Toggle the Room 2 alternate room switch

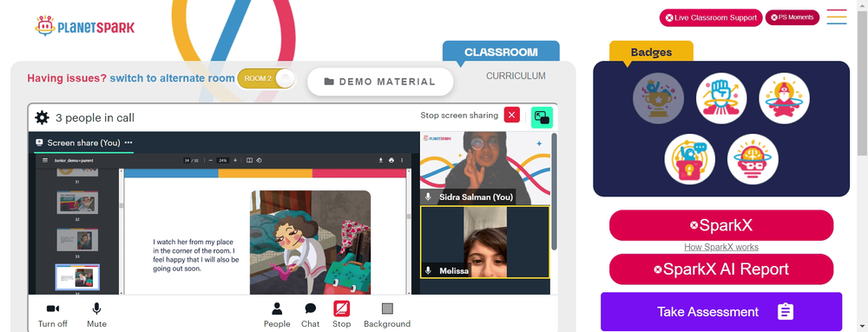[x=266, y=78]
